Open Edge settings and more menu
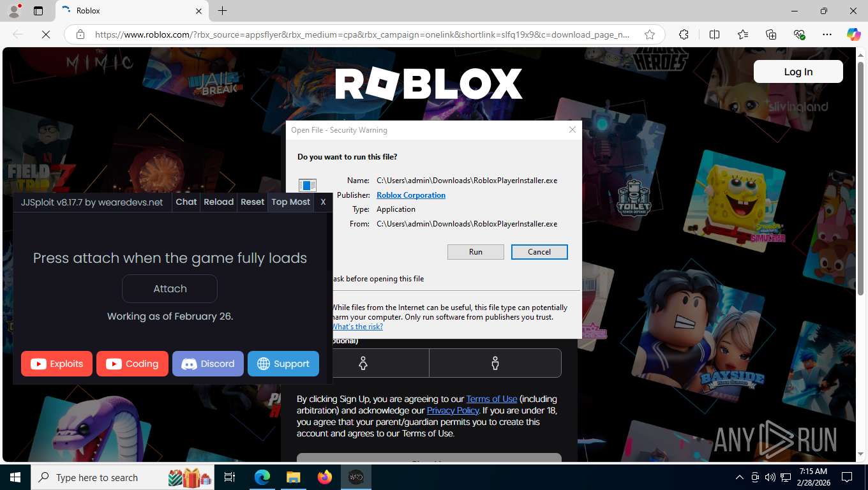The height and width of the screenshot is (490, 868). [x=827, y=34]
